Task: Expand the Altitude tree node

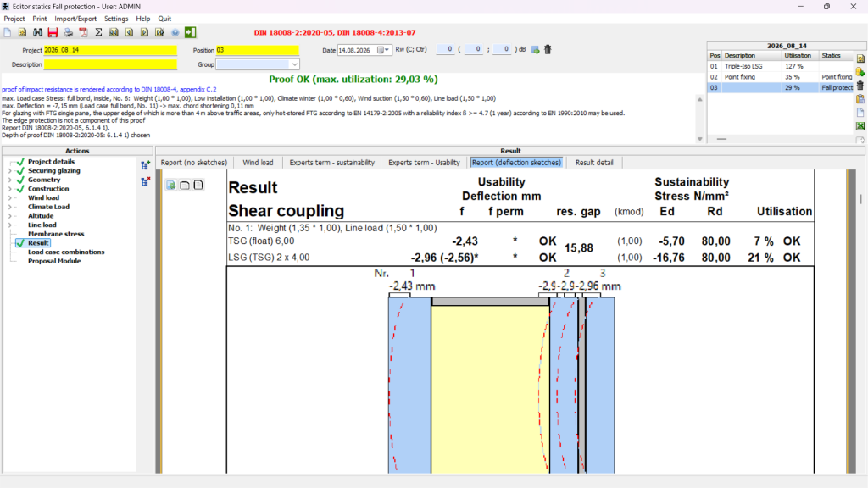Action: pyautogui.click(x=9, y=216)
